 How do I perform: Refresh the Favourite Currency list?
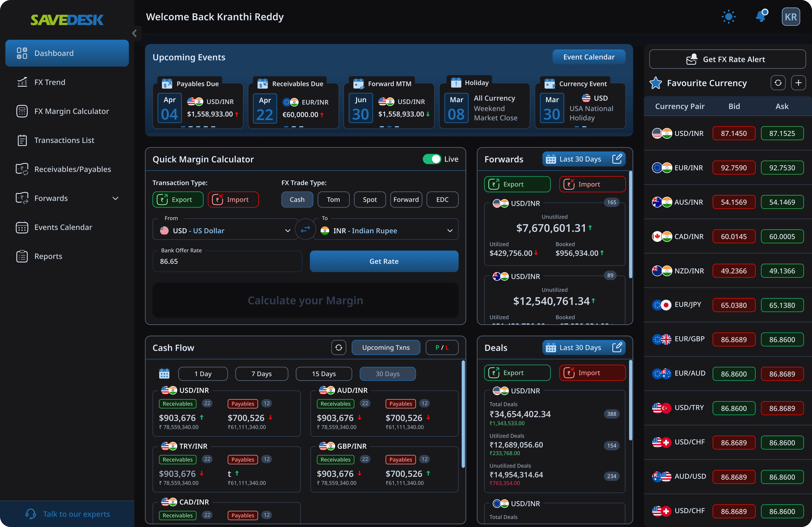pyautogui.click(x=778, y=83)
